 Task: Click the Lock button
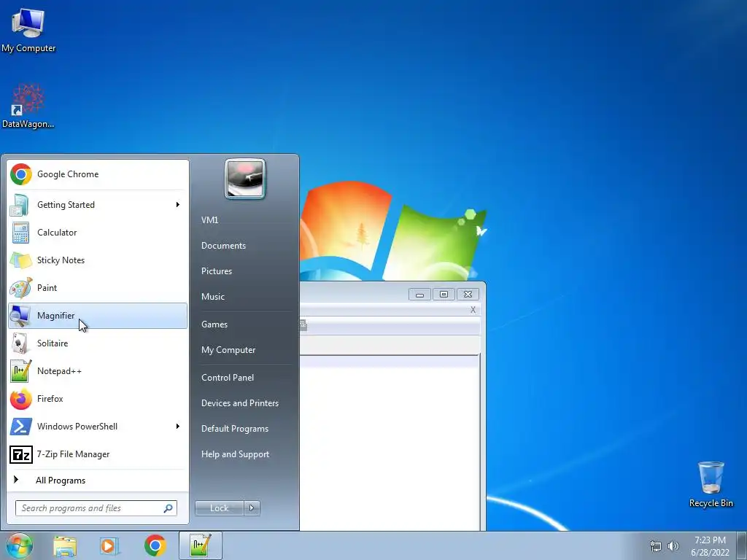click(x=220, y=508)
